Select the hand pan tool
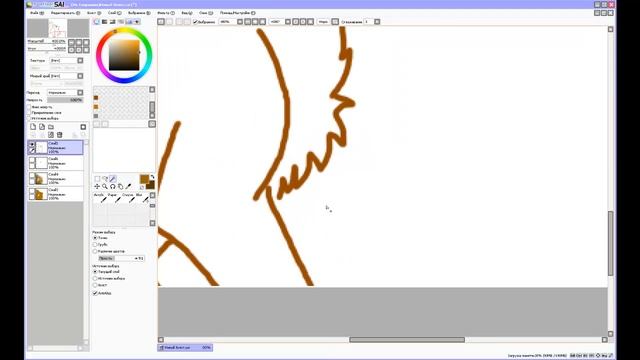640x360 pixels. [120, 187]
